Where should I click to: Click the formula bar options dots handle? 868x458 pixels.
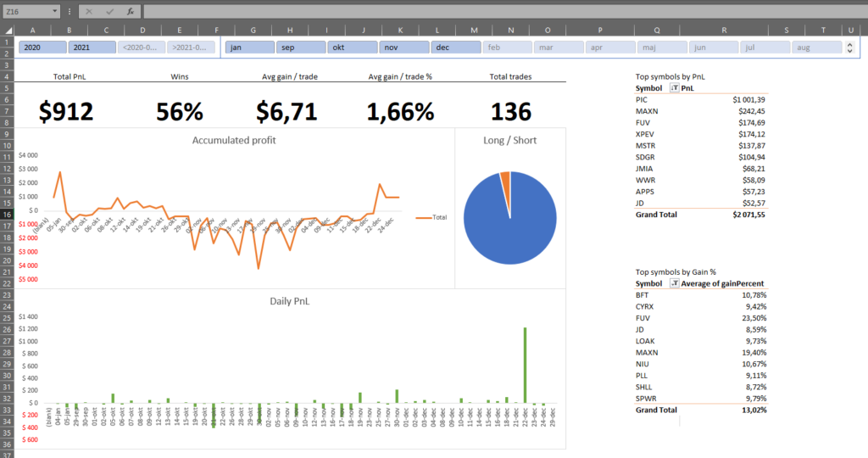(70, 11)
